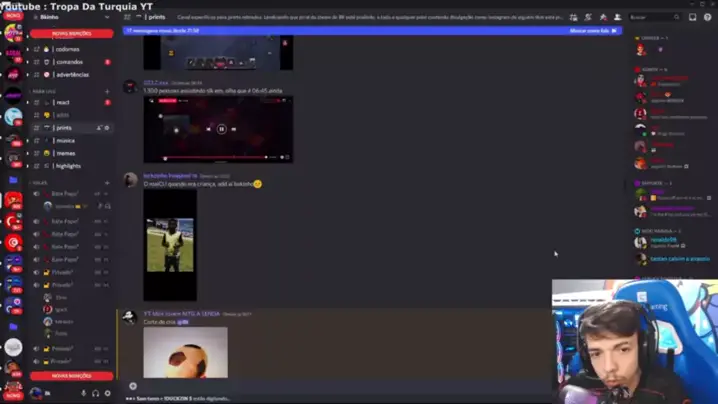Open User Settings gear icon

coord(108,393)
